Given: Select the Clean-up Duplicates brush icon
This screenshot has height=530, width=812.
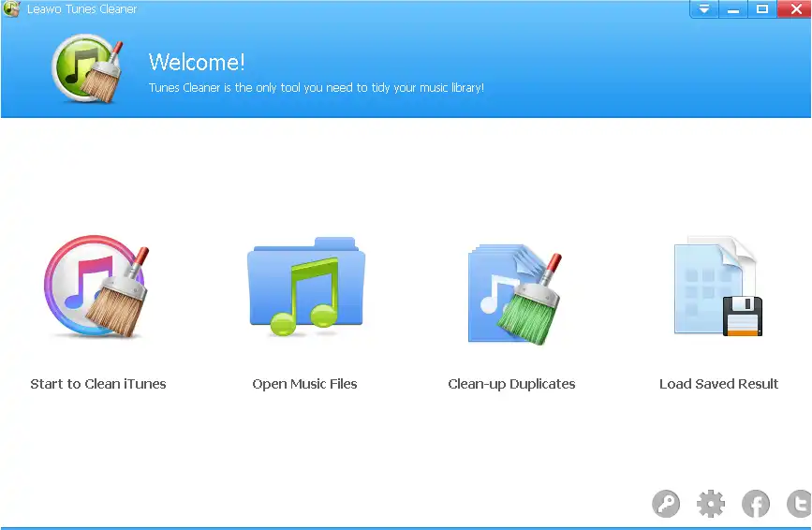Looking at the screenshot, I should coord(512,292).
